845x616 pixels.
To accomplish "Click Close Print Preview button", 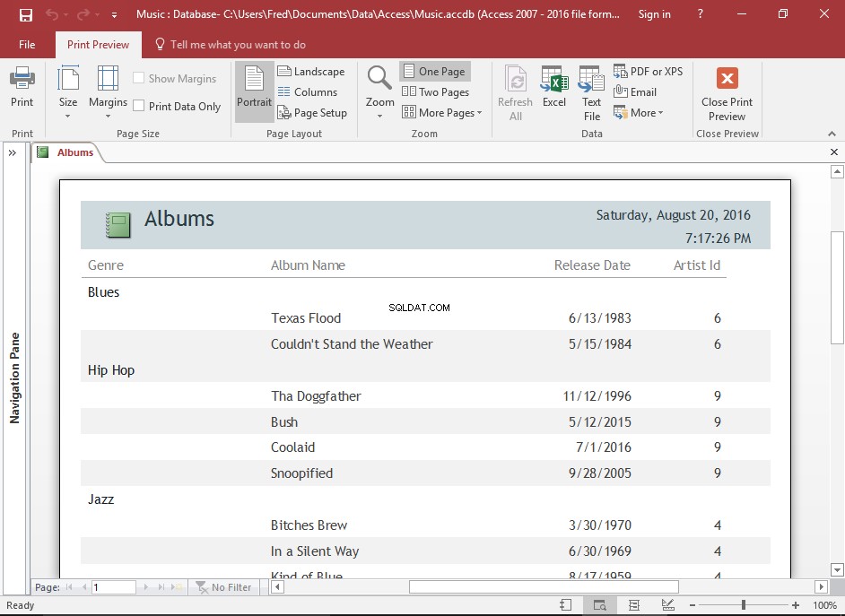I will tap(727, 93).
